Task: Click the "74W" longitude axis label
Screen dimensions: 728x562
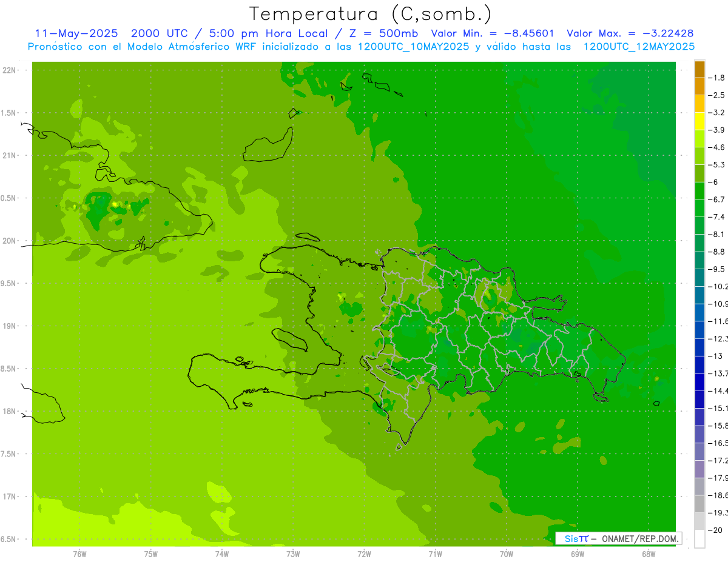Action: (222, 554)
